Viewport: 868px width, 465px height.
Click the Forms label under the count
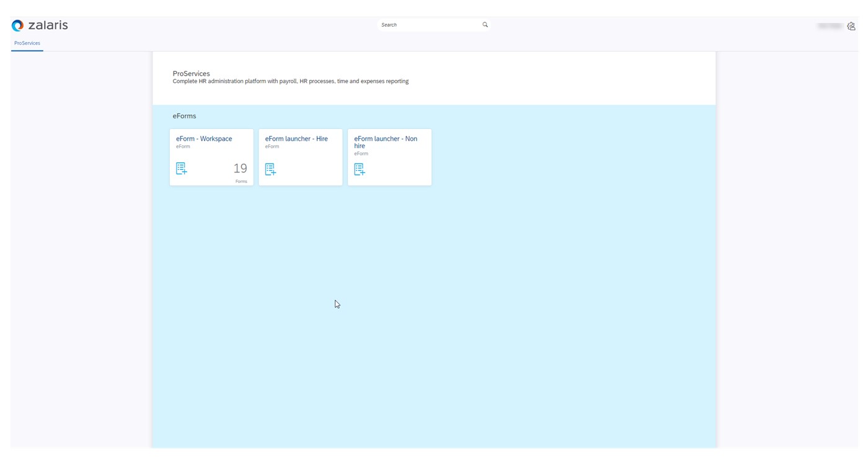(241, 182)
